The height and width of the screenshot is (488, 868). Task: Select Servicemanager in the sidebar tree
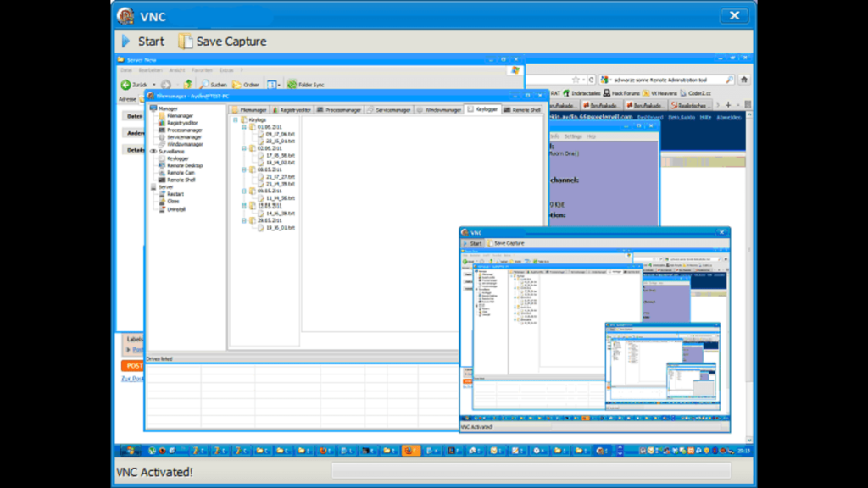184,137
